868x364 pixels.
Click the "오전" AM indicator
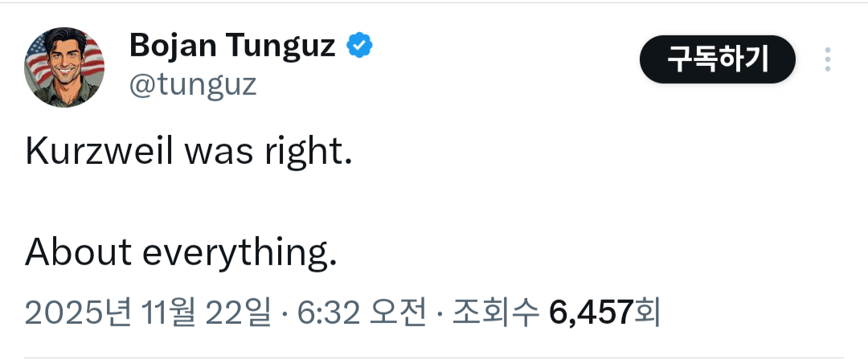[x=396, y=312]
